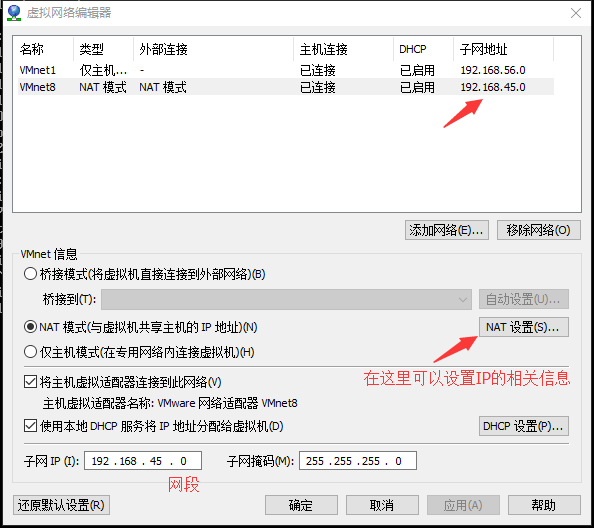
Task: Open 帮助 button
Action: click(544, 505)
